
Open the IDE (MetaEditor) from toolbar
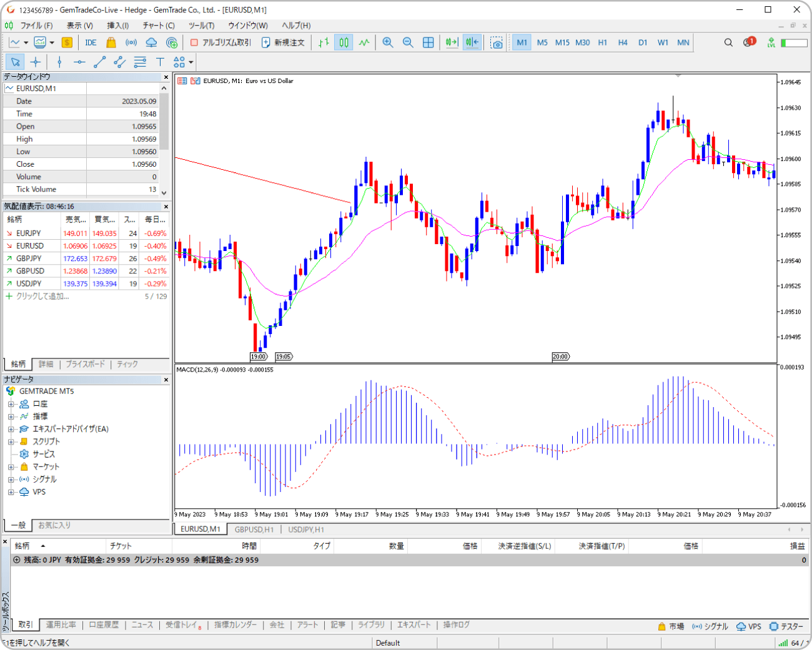[91, 42]
